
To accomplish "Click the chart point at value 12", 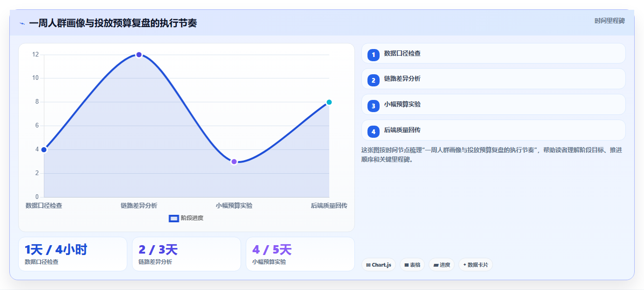I will [139, 55].
